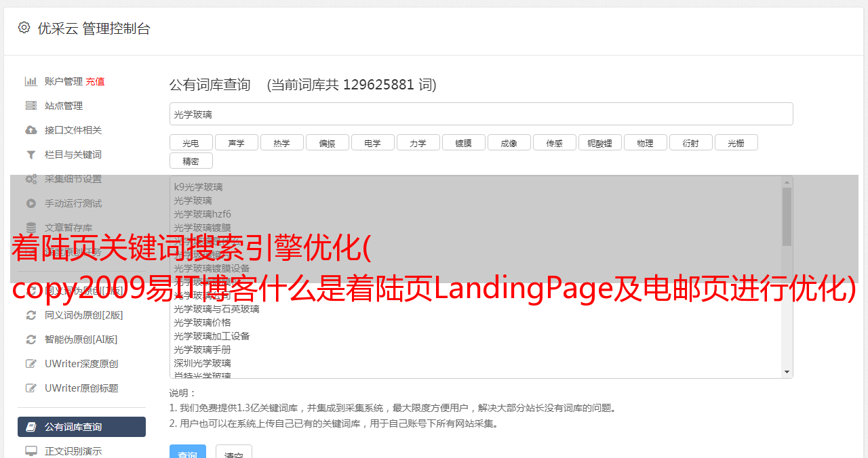Click the database icon for 文章暂存库
Screen dimensions: 868x458
click(x=31, y=228)
